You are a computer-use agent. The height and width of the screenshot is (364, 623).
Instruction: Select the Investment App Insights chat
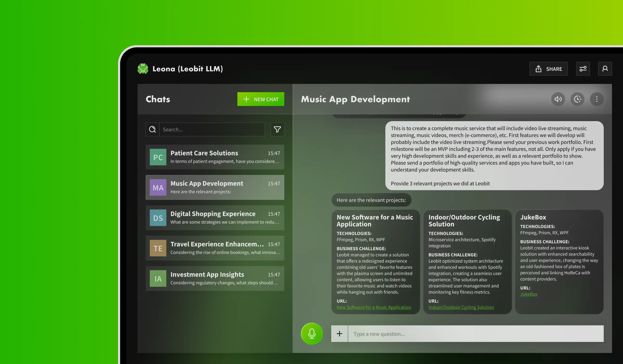click(215, 278)
